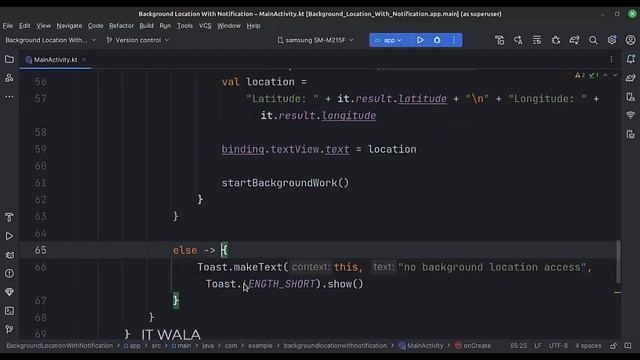Open the Terminal tool window
The height and width of the screenshot is (360, 640).
pos(9,311)
